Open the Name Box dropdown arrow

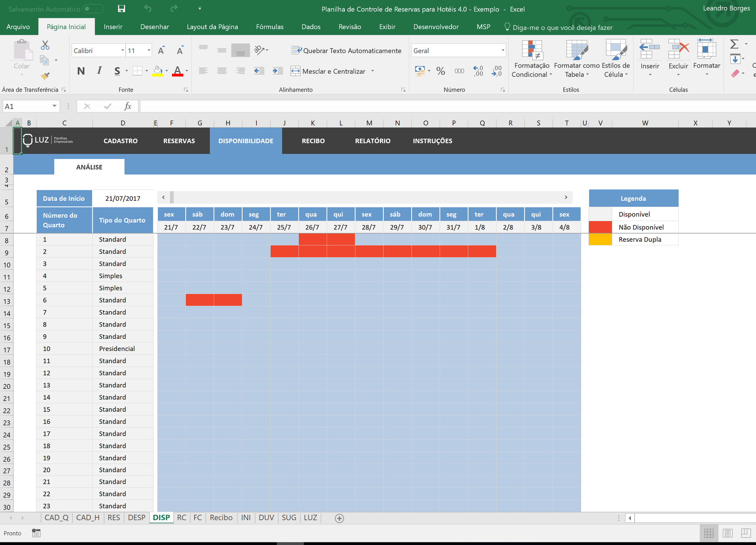pos(54,106)
